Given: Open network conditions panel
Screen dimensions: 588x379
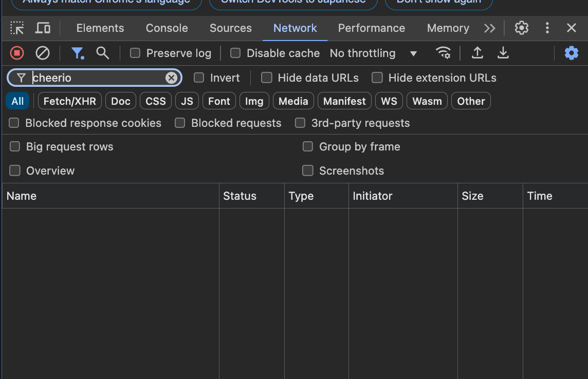Looking at the screenshot, I should tap(443, 53).
